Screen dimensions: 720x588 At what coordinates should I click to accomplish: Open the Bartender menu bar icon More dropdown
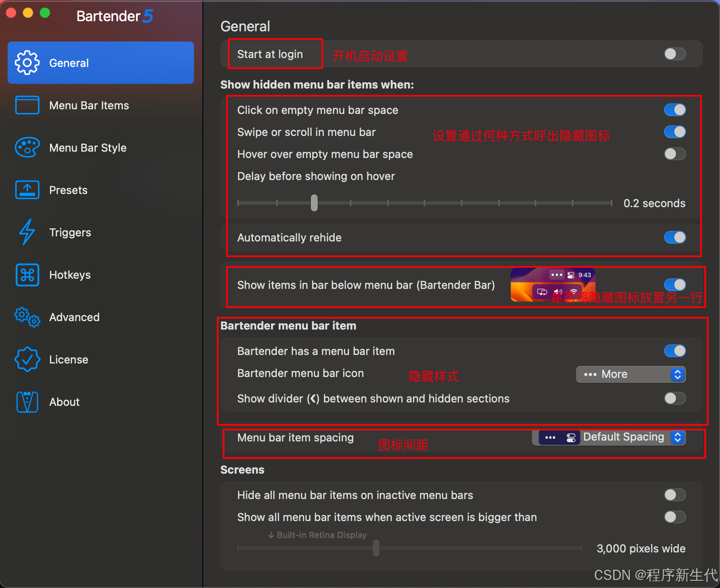631,374
